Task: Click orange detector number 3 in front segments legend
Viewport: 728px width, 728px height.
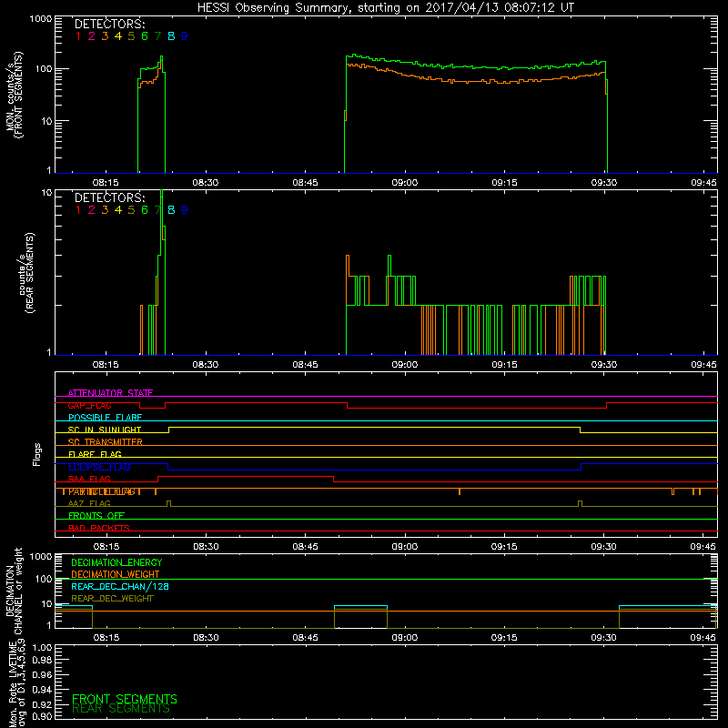Action: [105, 36]
